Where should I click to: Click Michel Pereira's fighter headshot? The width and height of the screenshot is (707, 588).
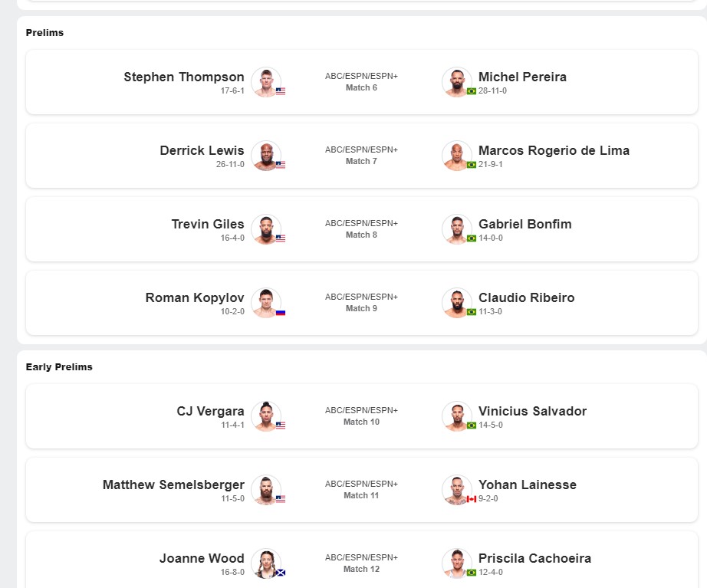pyautogui.click(x=457, y=81)
